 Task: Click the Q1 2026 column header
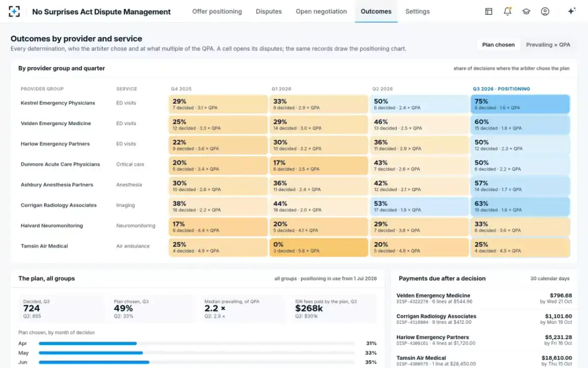coord(281,89)
